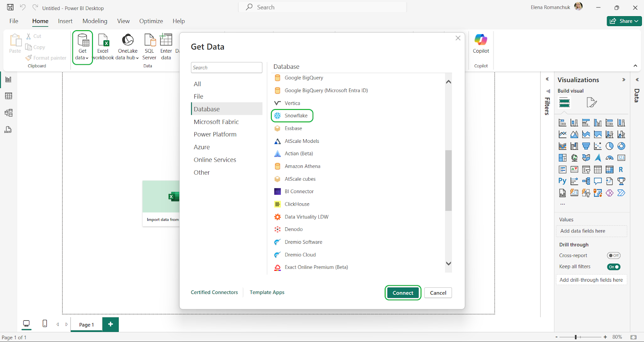The height and width of the screenshot is (342, 644).
Task: Open the Certified Connectors link
Action: coord(214,293)
